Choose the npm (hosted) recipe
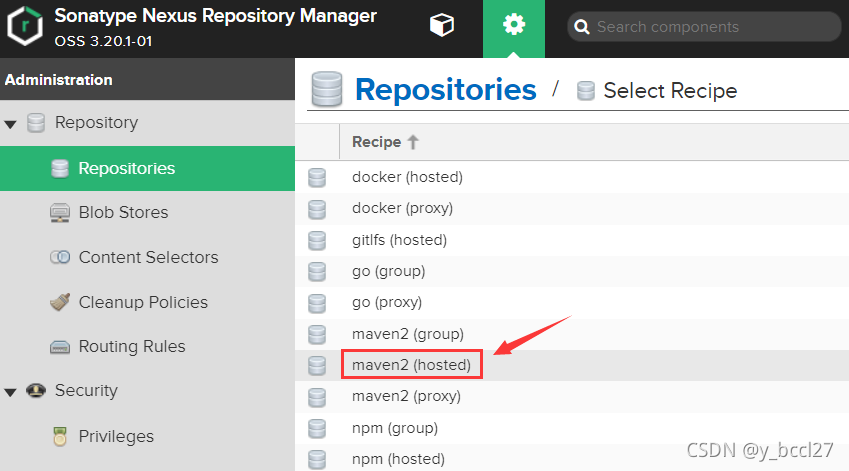849x471 pixels. (399, 459)
